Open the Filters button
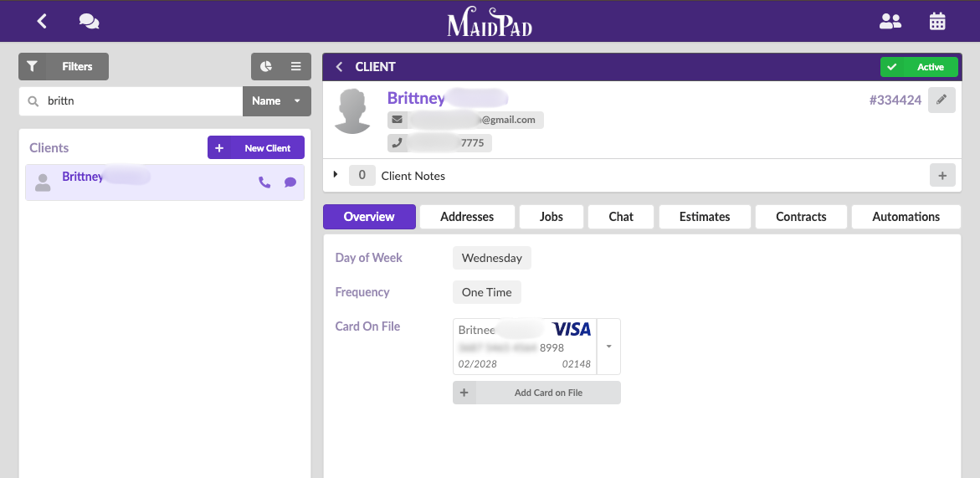Screen dimensions: 980x478 63,66
